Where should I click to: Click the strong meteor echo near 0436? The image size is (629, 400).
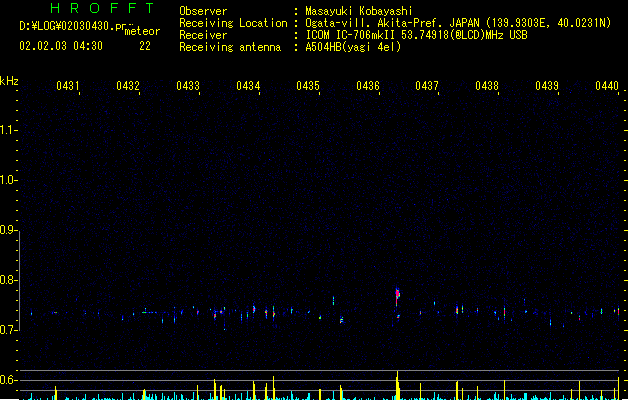[x=398, y=294]
